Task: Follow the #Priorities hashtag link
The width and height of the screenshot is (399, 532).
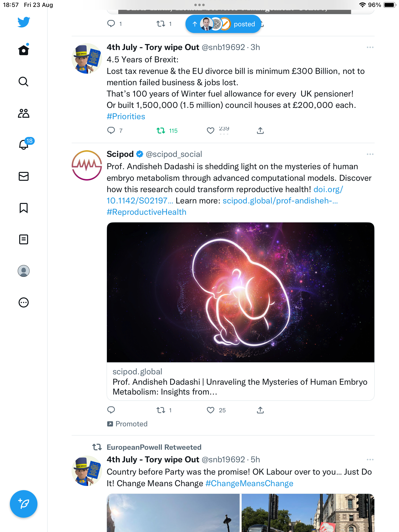Action: (x=126, y=116)
